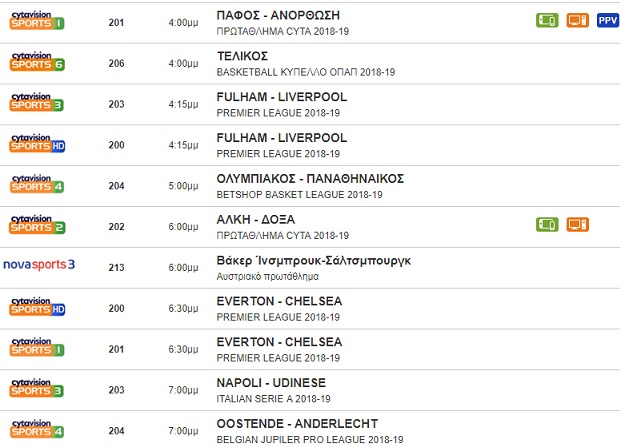The image size is (620, 447).
Task: Click Cytavision Sports 1 logo at 4:00μμ
Action: [x=37, y=20]
